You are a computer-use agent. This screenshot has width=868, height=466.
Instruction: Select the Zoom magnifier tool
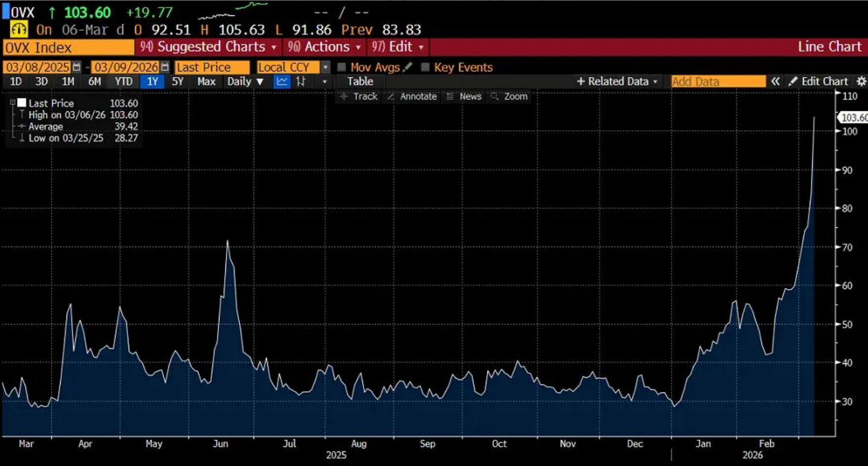[x=509, y=97]
